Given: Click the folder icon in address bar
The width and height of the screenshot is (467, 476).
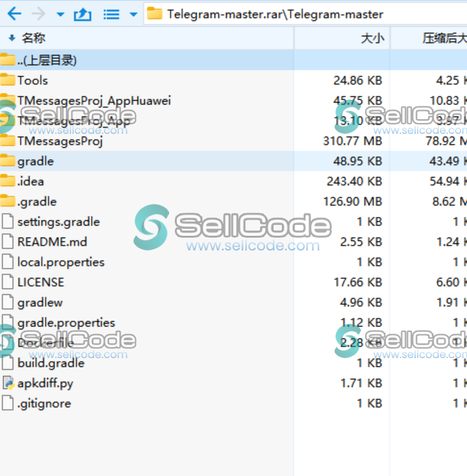Looking at the screenshot, I should [x=154, y=13].
